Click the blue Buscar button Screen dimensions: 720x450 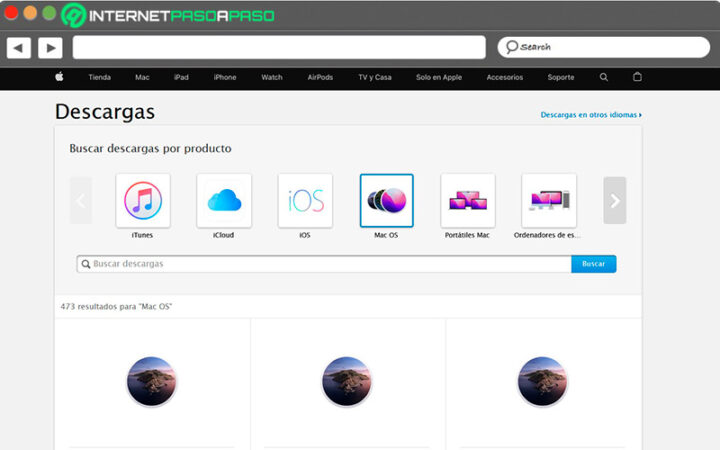pyautogui.click(x=594, y=264)
